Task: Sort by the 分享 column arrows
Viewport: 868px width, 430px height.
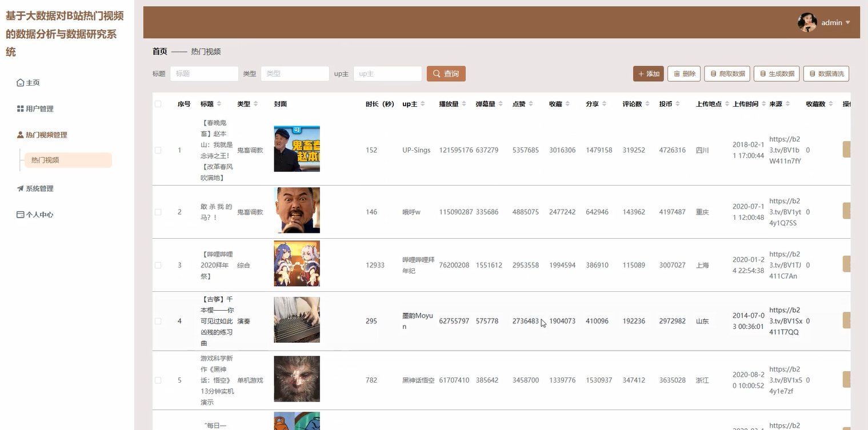Action: click(x=604, y=104)
